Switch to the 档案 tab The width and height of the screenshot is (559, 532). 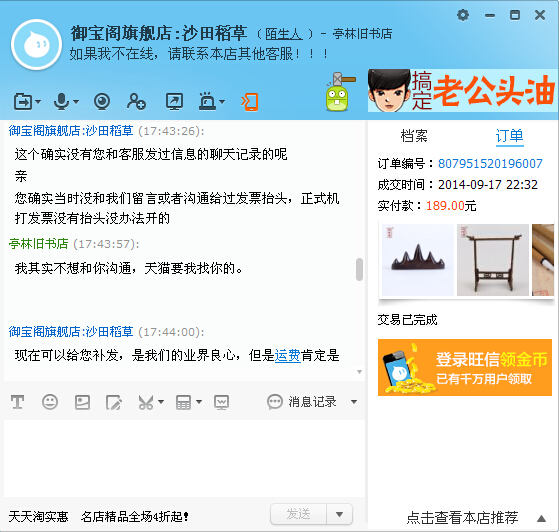pos(414,136)
